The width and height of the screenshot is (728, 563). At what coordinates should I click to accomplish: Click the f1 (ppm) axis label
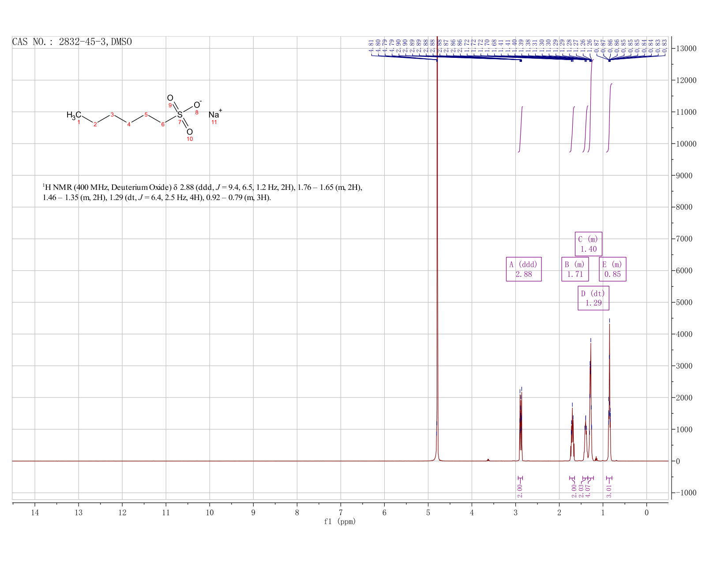click(x=340, y=521)
